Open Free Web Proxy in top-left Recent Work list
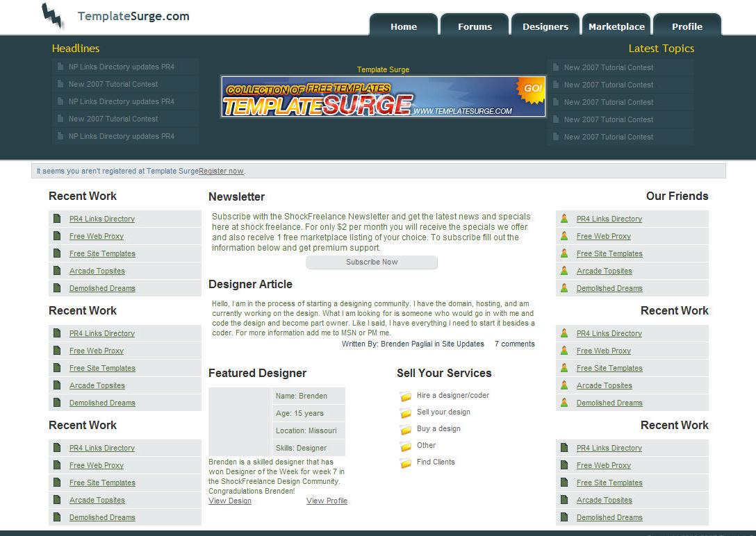Viewport: 756px width, 536px height. coord(97,236)
